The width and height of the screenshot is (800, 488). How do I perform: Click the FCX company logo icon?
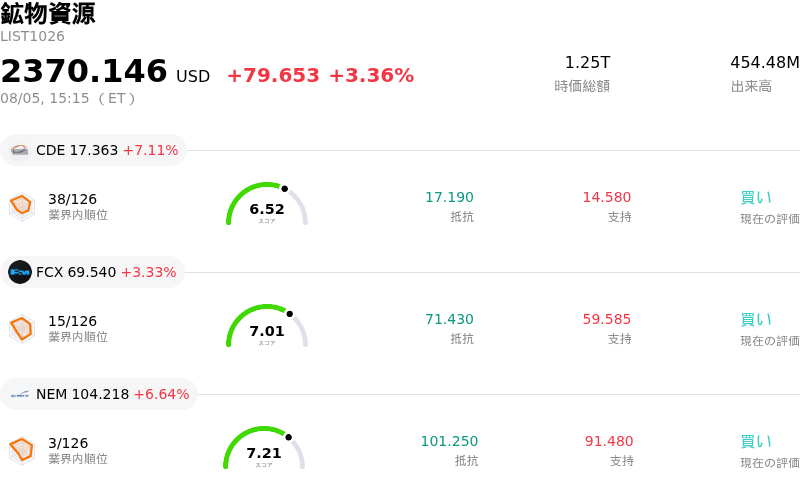click(x=20, y=272)
